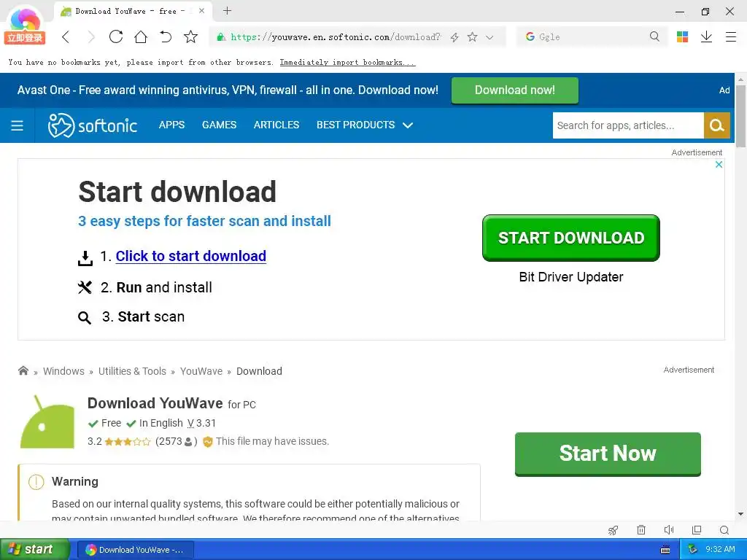Click the V 3.31 version text

[201, 423]
